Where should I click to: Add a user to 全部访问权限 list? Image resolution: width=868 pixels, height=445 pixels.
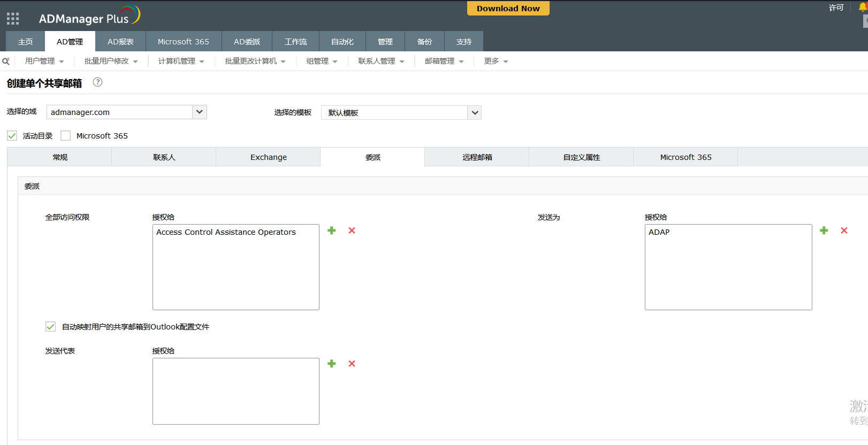click(332, 231)
